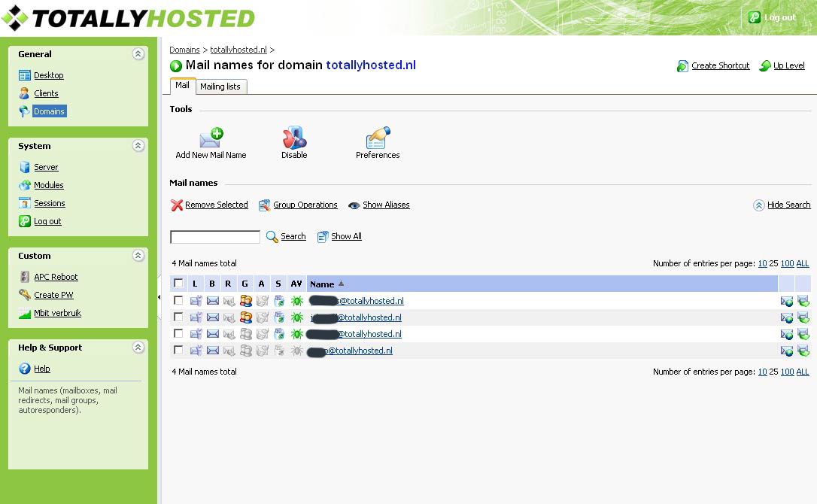Tick the checkbox for the first mail name

pyautogui.click(x=178, y=301)
